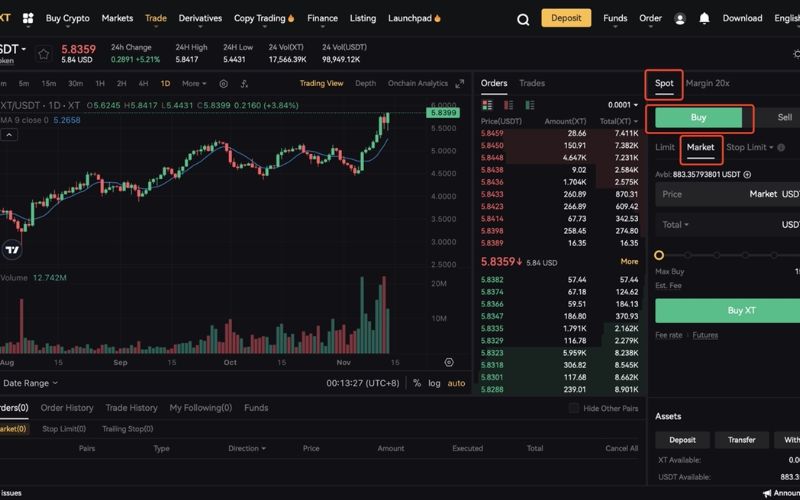Open the Total dropdown in order form
The width and height of the screenshot is (800, 500).
point(676,224)
